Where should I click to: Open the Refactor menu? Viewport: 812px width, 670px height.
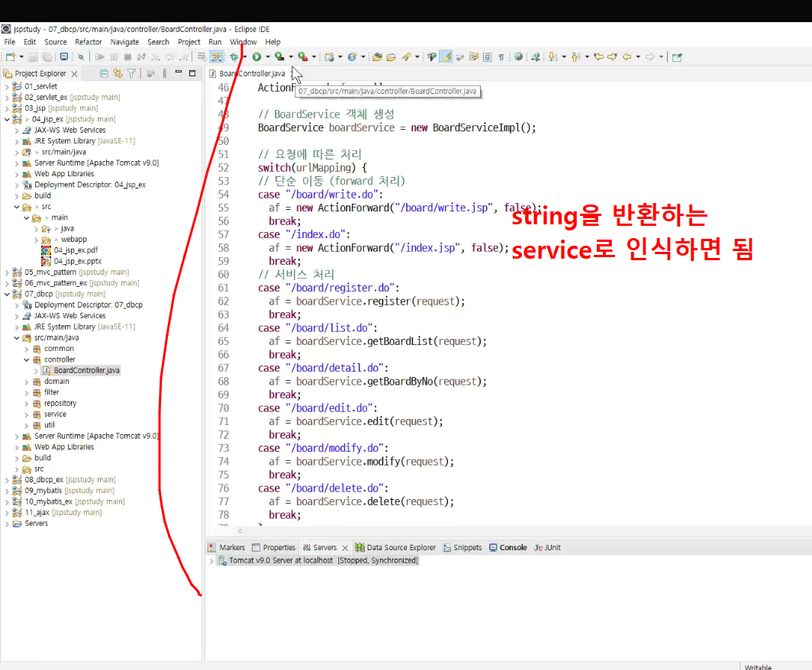(89, 42)
